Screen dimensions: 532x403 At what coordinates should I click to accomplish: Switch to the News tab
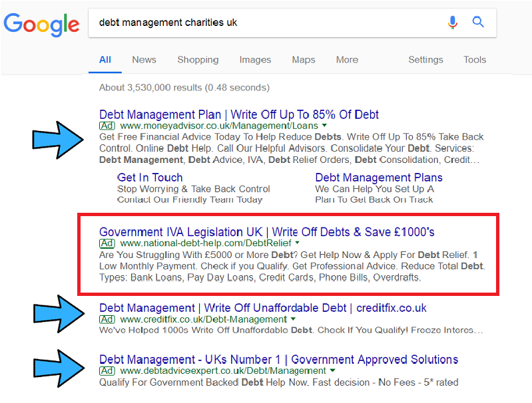[144, 60]
